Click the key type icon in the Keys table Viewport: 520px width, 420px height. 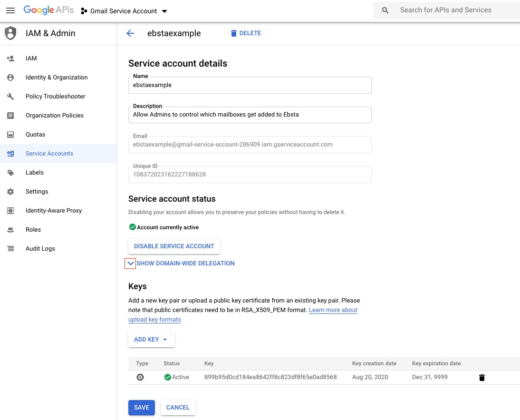[x=140, y=377]
